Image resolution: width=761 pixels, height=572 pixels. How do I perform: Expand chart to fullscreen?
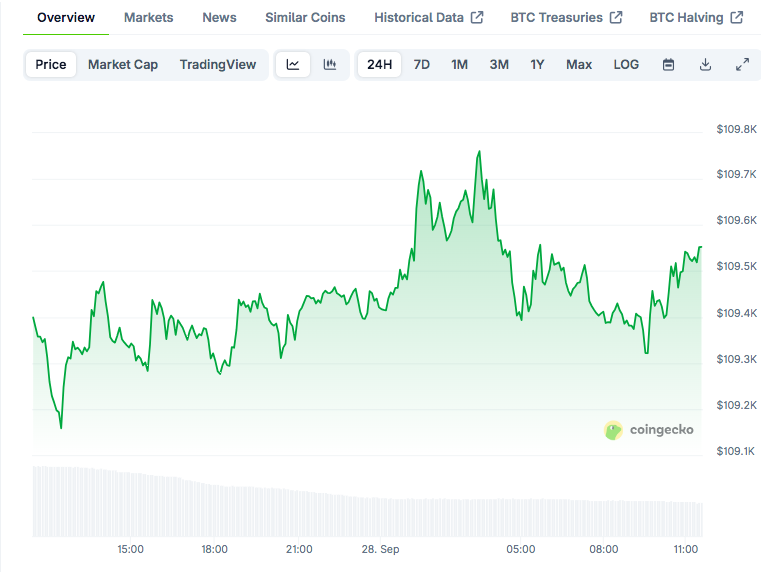(x=742, y=64)
